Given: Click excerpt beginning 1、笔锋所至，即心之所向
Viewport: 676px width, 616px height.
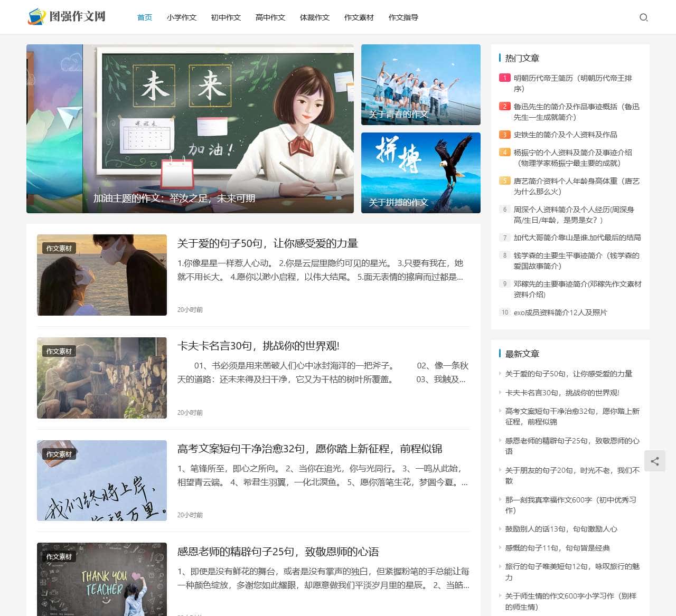Looking at the screenshot, I should pos(322,475).
